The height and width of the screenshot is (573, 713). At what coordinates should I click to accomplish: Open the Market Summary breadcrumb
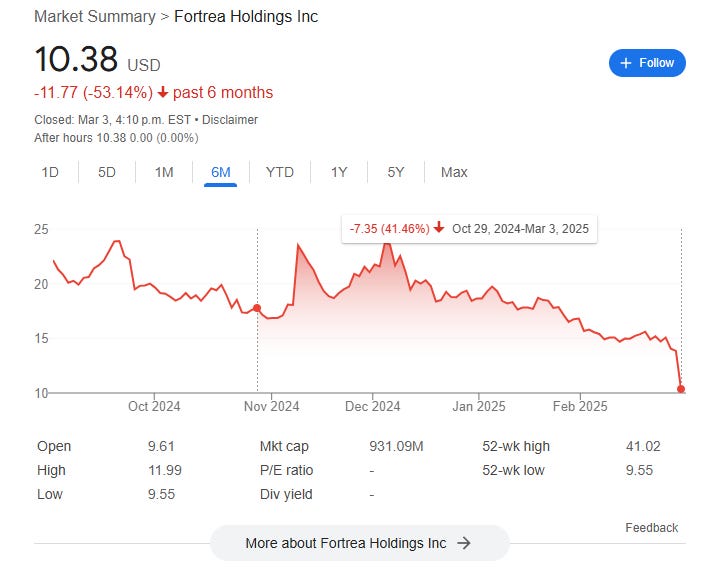coord(95,16)
